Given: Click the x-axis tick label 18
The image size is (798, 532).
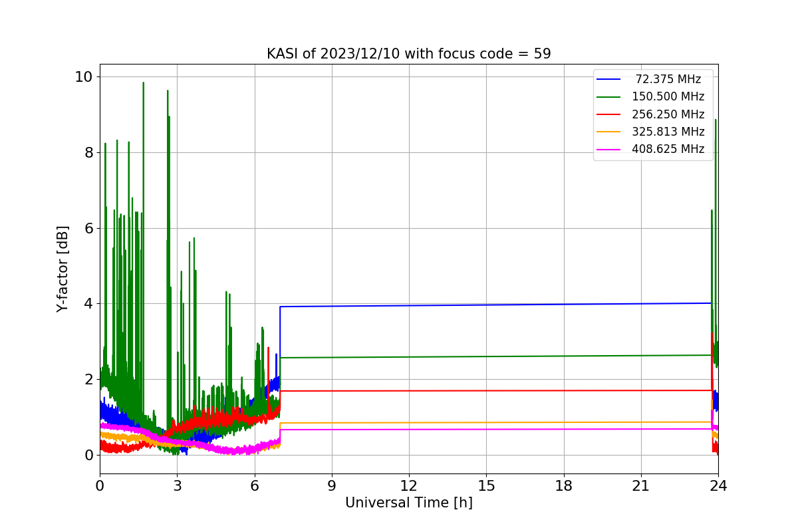Looking at the screenshot, I should pyautogui.click(x=564, y=486).
